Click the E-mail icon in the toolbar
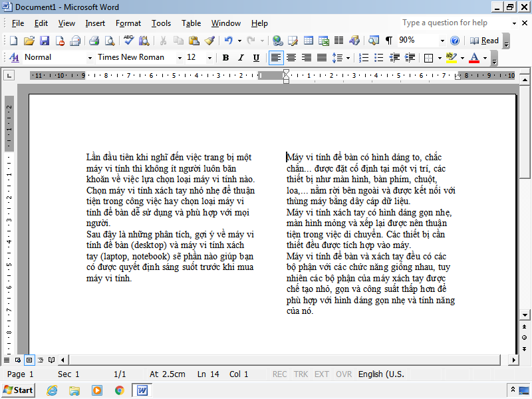Viewport: 532px width, 399px height. click(75, 41)
